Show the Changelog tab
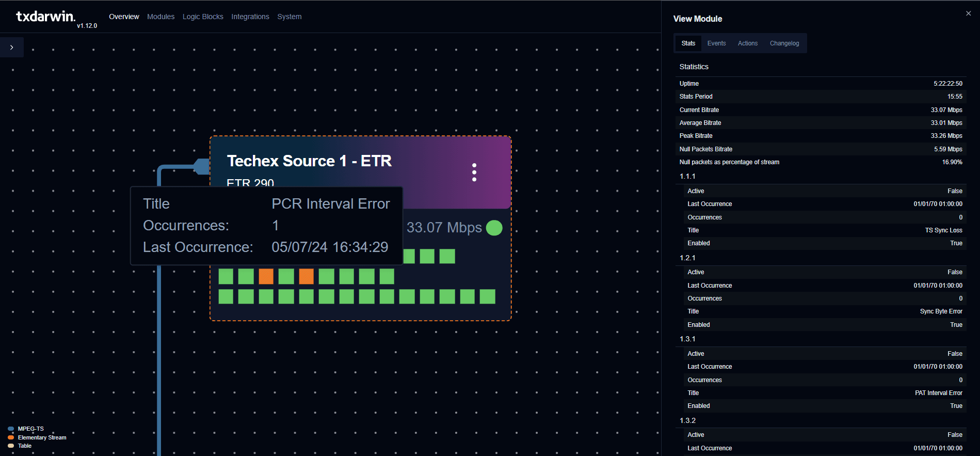980x456 pixels. (784, 43)
